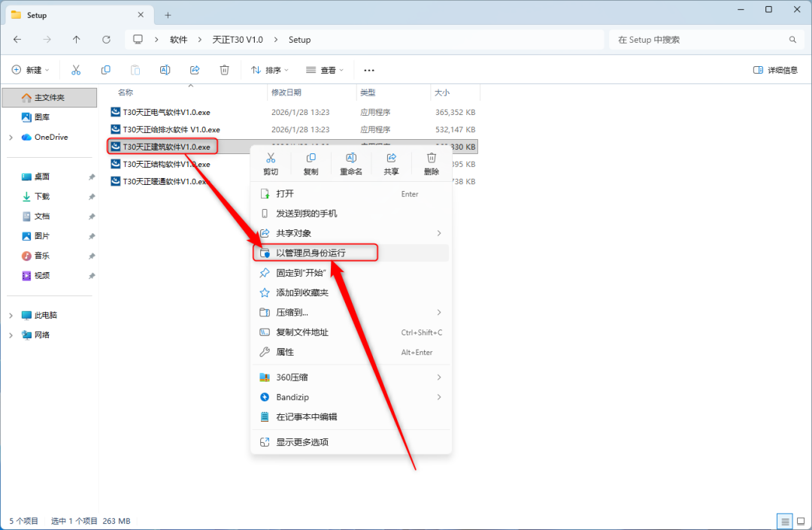Open the New dropdown
This screenshot has height=530, width=812.
click(x=31, y=70)
